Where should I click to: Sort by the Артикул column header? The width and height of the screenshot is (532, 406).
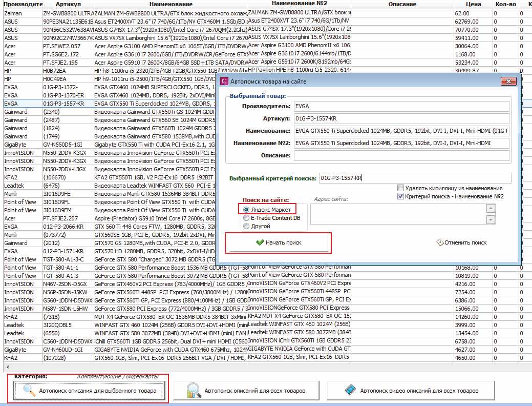pyautogui.click(x=68, y=4)
